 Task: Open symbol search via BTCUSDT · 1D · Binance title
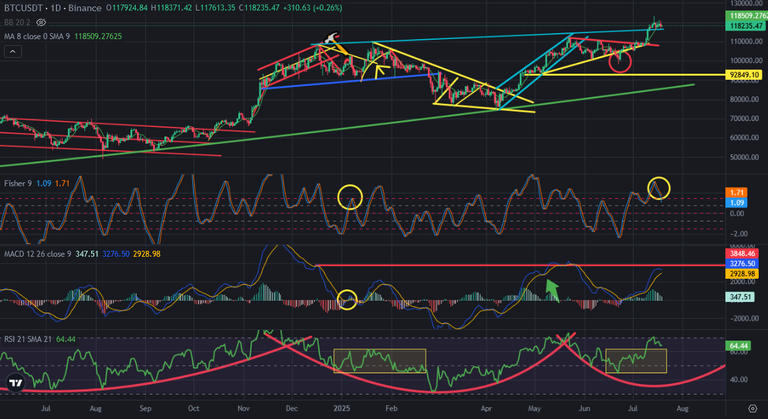tap(53, 8)
